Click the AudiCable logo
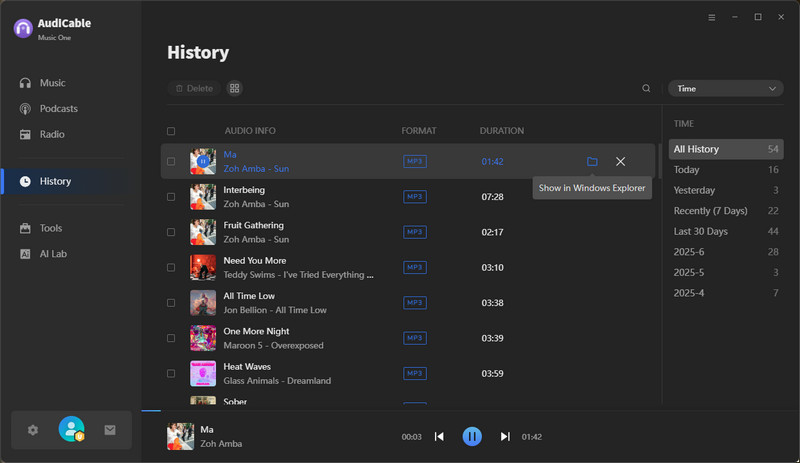The height and width of the screenshot is (463, 800). [x=23, y=29]
